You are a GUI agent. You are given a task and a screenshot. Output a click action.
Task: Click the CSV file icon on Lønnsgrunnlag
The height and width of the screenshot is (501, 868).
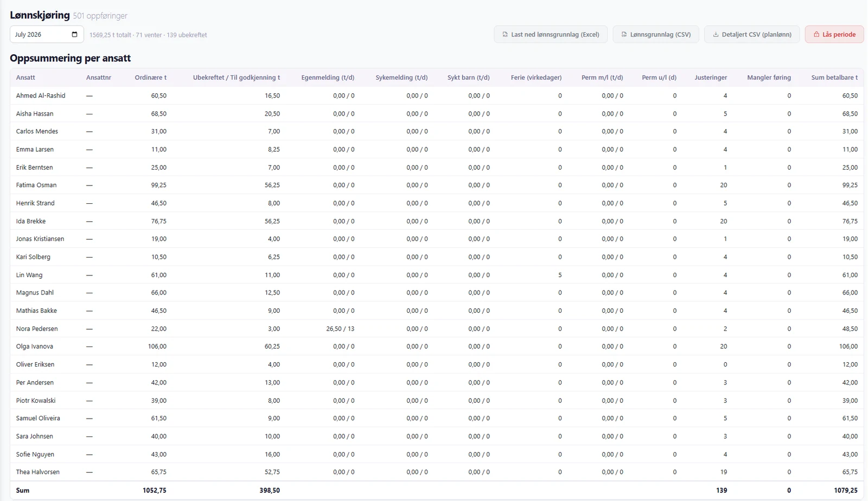624,34
